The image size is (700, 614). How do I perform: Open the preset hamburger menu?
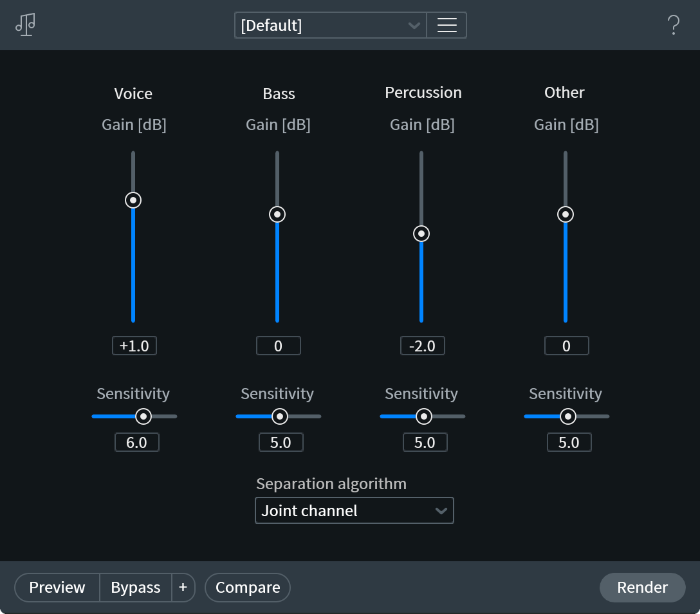(x=447, y=25)
